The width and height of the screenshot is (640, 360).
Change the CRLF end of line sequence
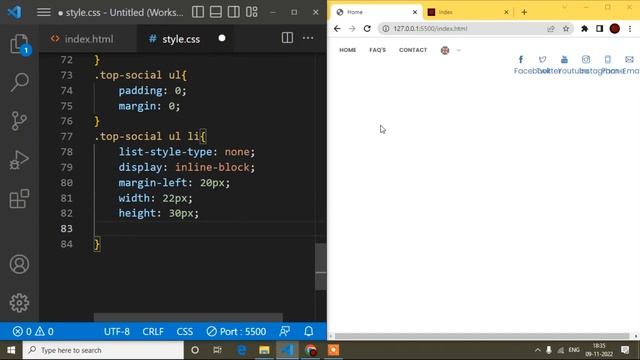click(153, 331)
